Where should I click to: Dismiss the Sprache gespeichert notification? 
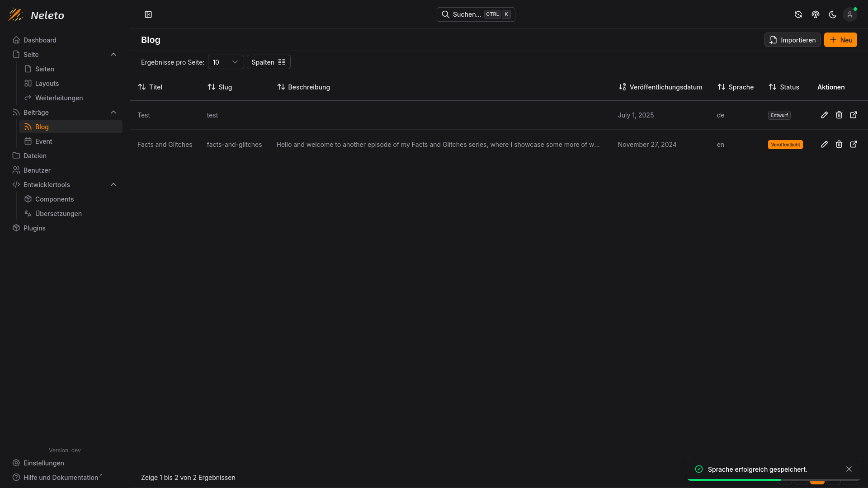[x=849, y=469]
